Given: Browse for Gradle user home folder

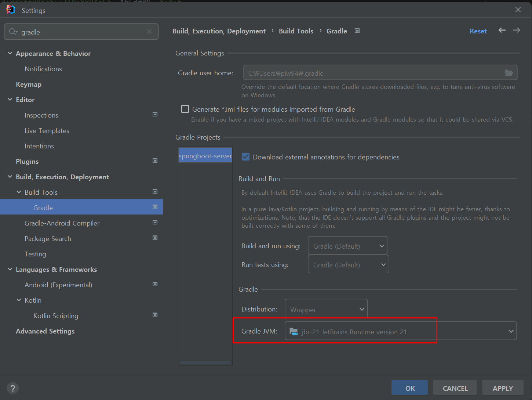Looking at the screenshot, I should pos(509,73).
